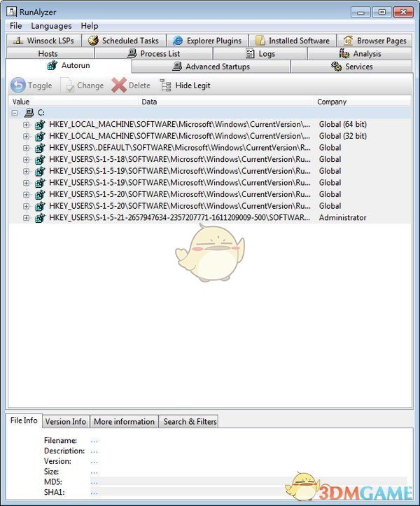
Task: Expand the Administrator S-1-5-21 key
Action: click(26, 218)
